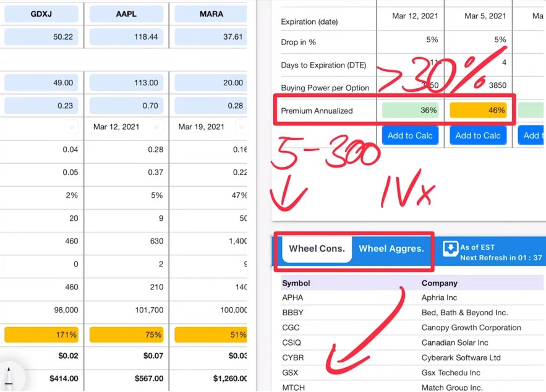Viewport: 546px width, 392px height.
Task: Select the 49.00 strike field
Action: click(41, 83)
